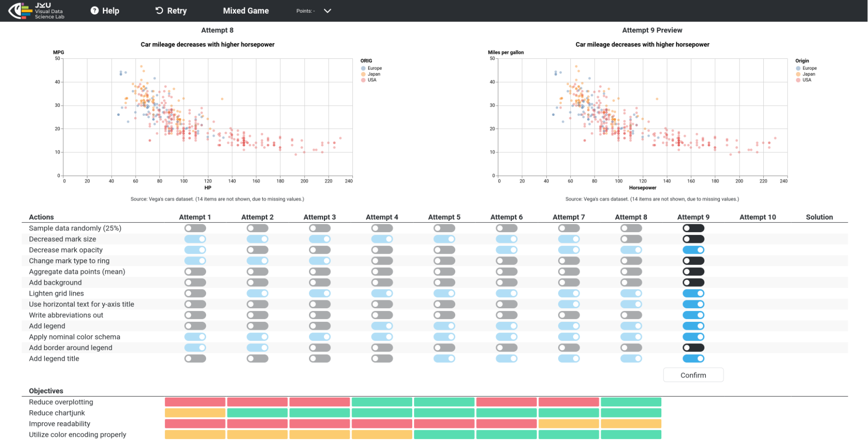This screenshot has width=868, height=440.
Task: Click Reduce overplotting cell for Attempt 1
Action: [195, 402]
